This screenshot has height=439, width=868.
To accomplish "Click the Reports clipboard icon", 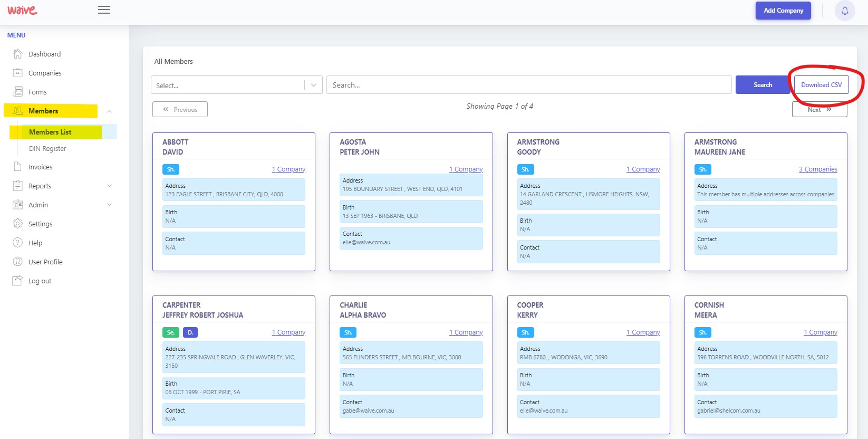I will 17,186.
